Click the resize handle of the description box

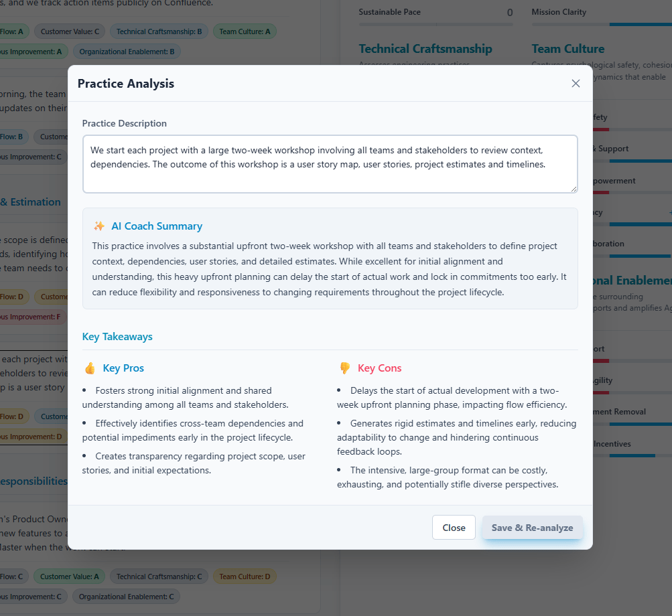[574, 191]
